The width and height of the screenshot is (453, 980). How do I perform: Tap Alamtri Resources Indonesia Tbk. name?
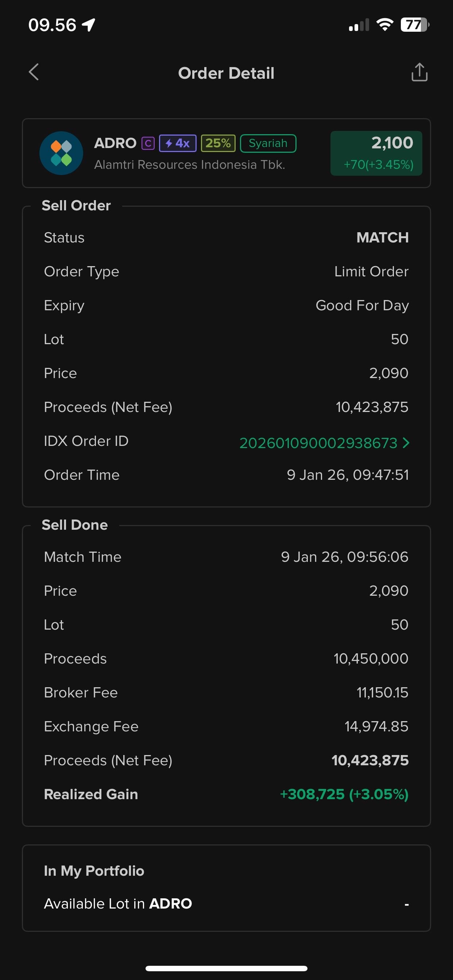190,165
